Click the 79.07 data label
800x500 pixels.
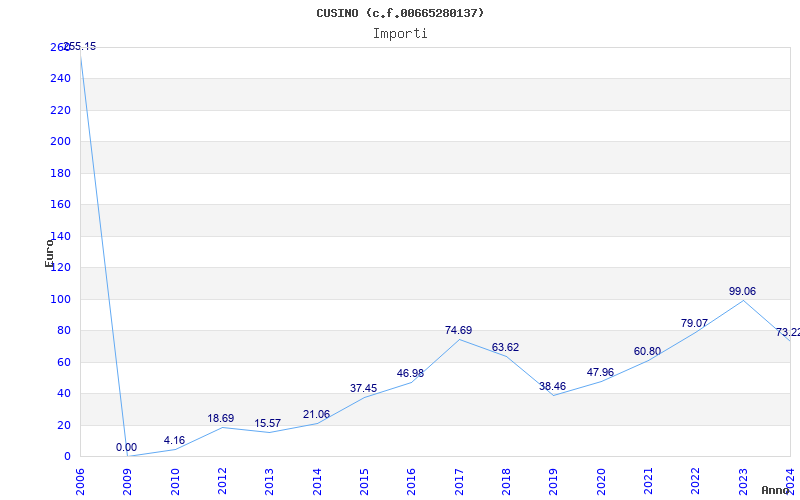click(x=694, y=323)
